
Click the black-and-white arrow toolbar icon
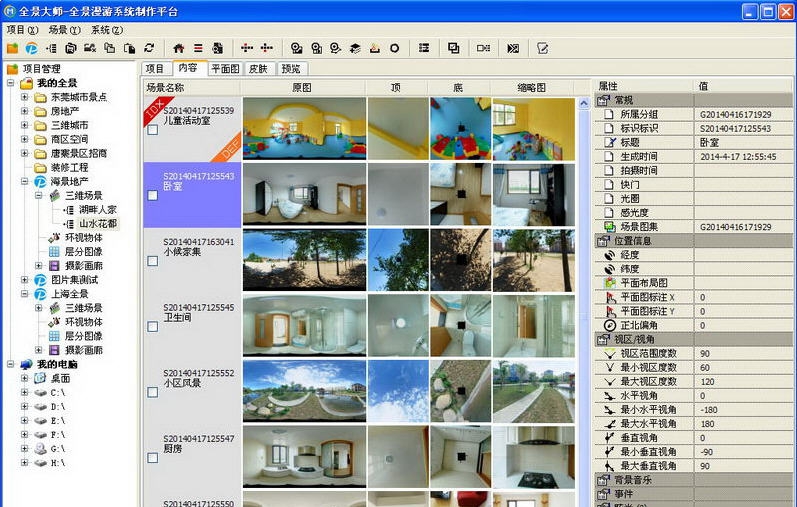pos(513,48)
